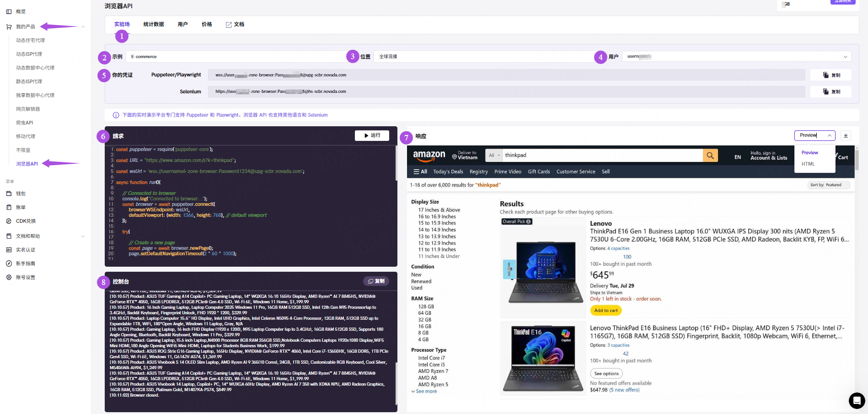The image size is (868, 414).
Task: Expand the docs and help section
Action: pyautogui.click(x=83, y=236)
